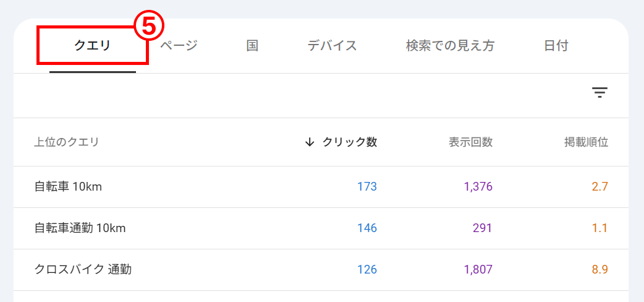Click the 上位のクエリ column header

click(67, 142)
